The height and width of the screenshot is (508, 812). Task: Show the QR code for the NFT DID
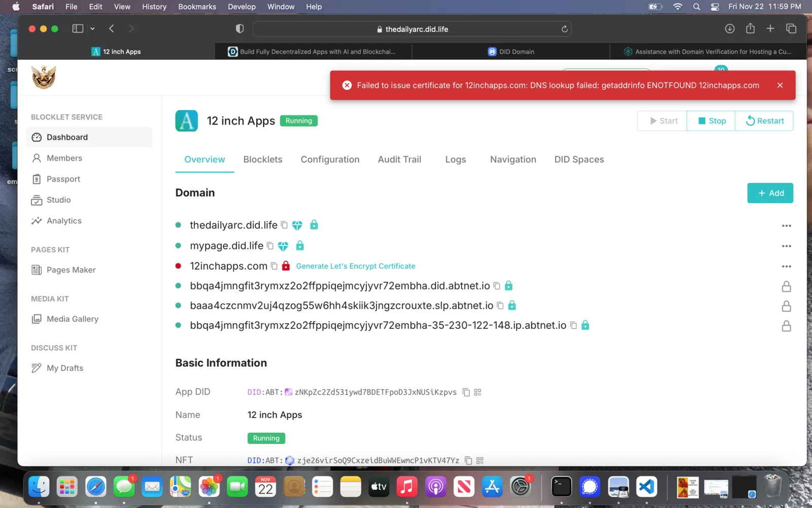coord(480,461)
